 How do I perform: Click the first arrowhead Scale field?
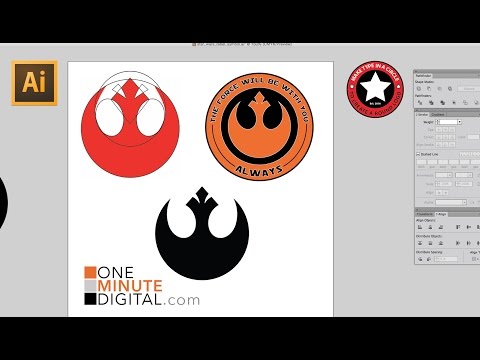444,184
